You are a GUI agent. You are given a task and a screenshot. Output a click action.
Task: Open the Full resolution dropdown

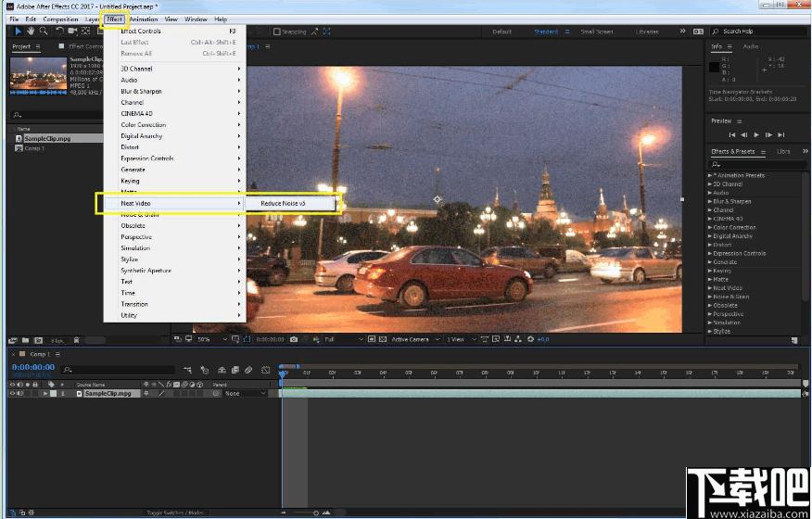tap(344, 339)
